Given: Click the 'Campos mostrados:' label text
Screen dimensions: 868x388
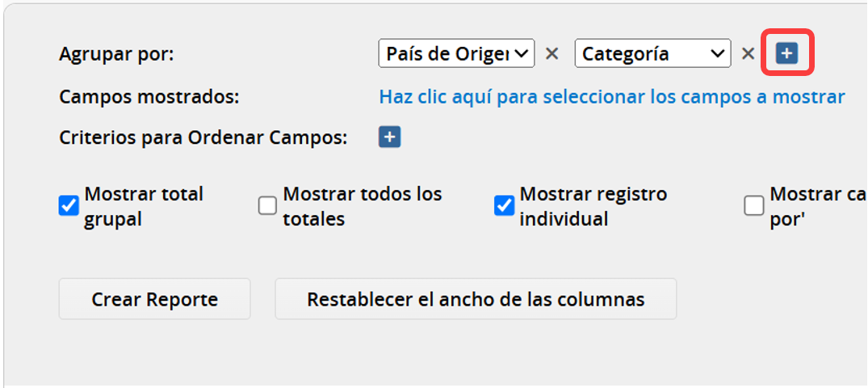Looking at the screenshot, I should tap(149, 97).
